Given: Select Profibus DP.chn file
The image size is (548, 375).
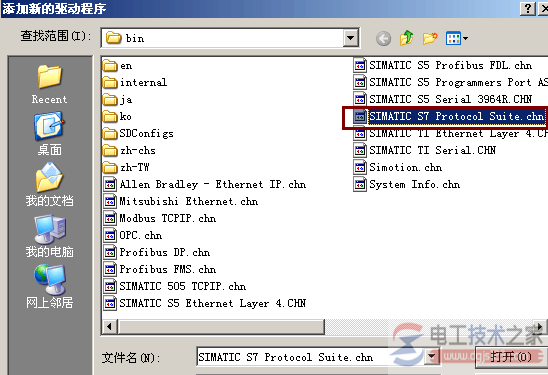Looking at the screenshot, I should [x=157, y=252].
